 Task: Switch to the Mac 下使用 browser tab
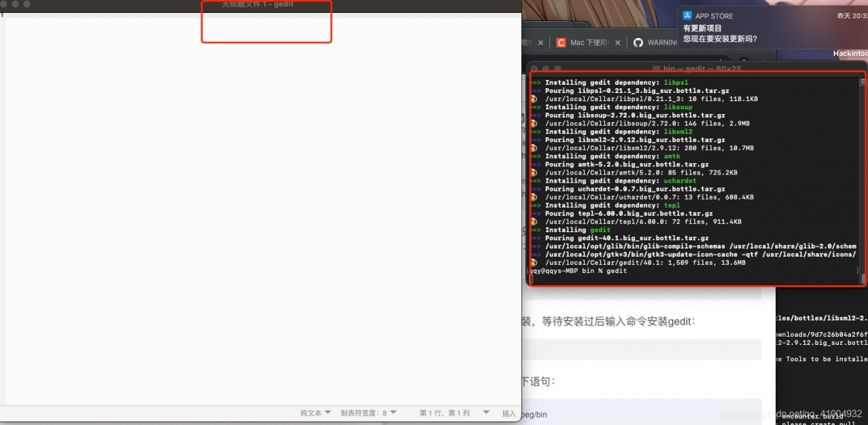[x=590, y=42]
